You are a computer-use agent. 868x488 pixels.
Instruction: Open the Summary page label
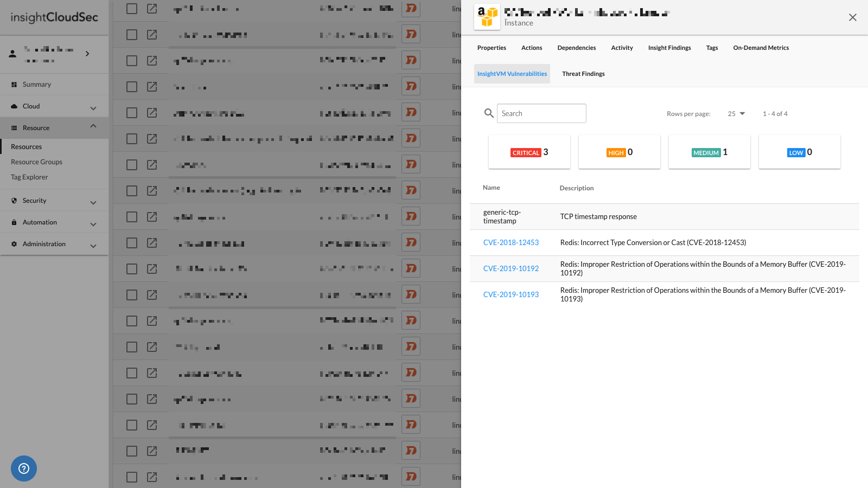[37, 85]
